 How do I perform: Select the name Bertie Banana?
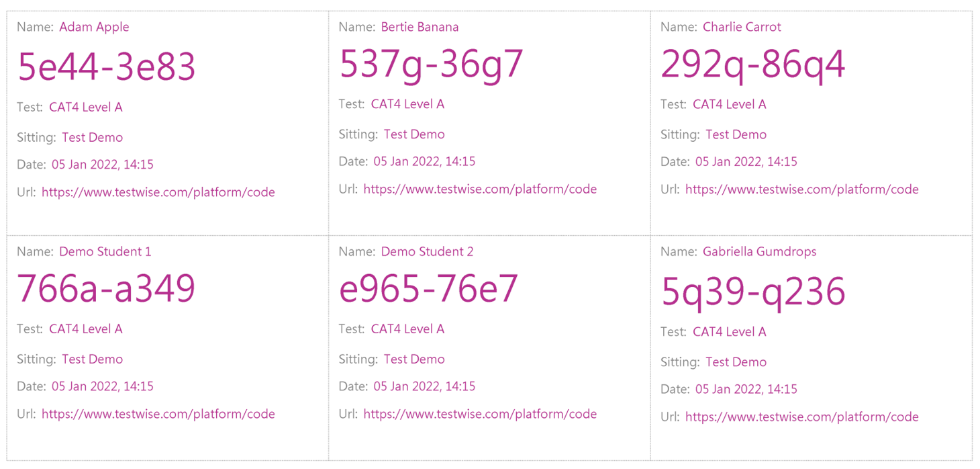420,27
